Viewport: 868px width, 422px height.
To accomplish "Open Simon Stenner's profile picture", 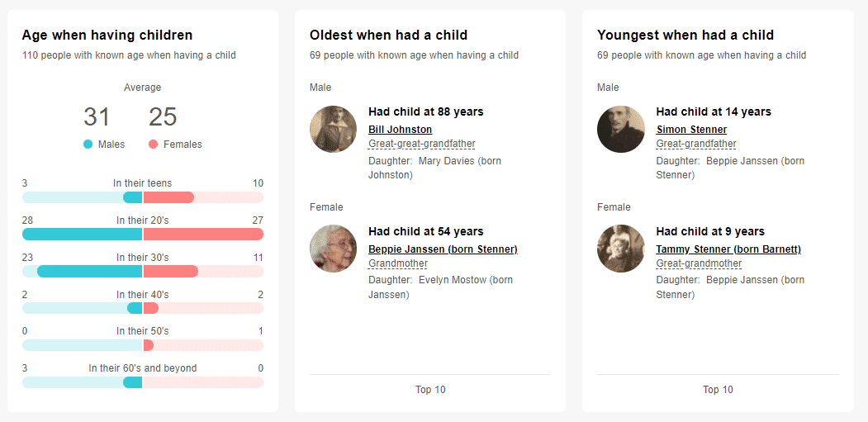I will (x=620, y=129).
